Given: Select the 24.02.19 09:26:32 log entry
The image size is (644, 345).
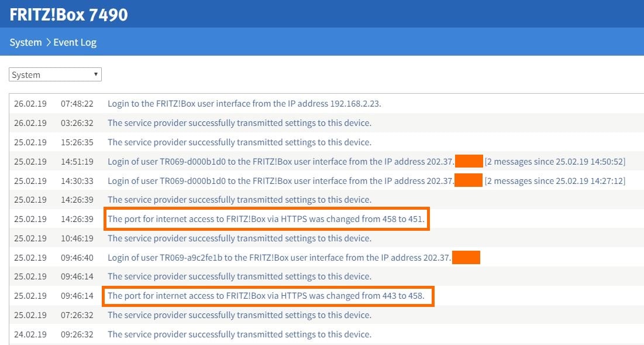Looking at the screenshot, I should tap(326, 334).
